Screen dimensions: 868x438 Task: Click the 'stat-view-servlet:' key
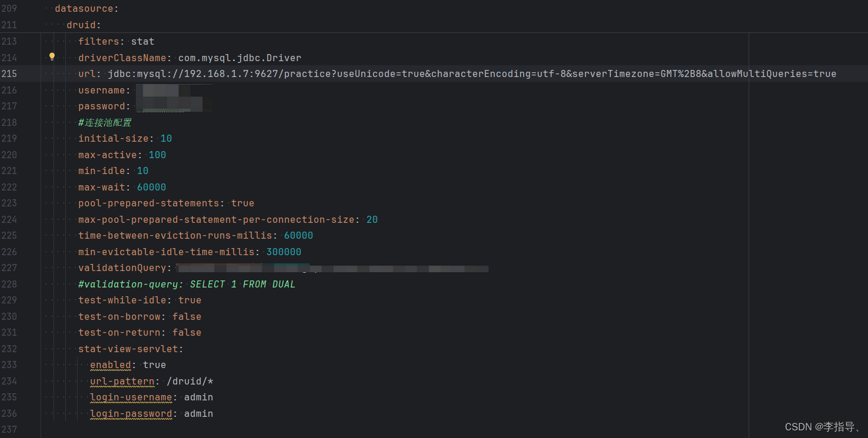pyautogui.click(x=131, y=349)
